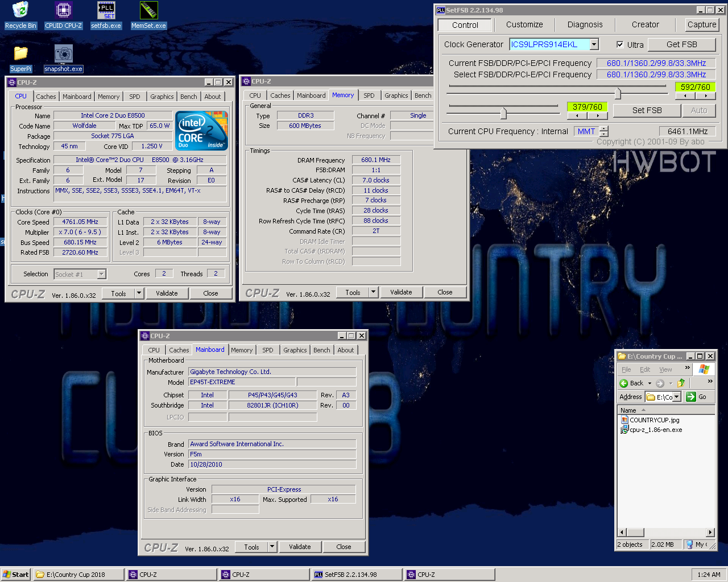
Task: Toggle the Ultra checkbox in SetFSB
Action: tap(620, 44)
